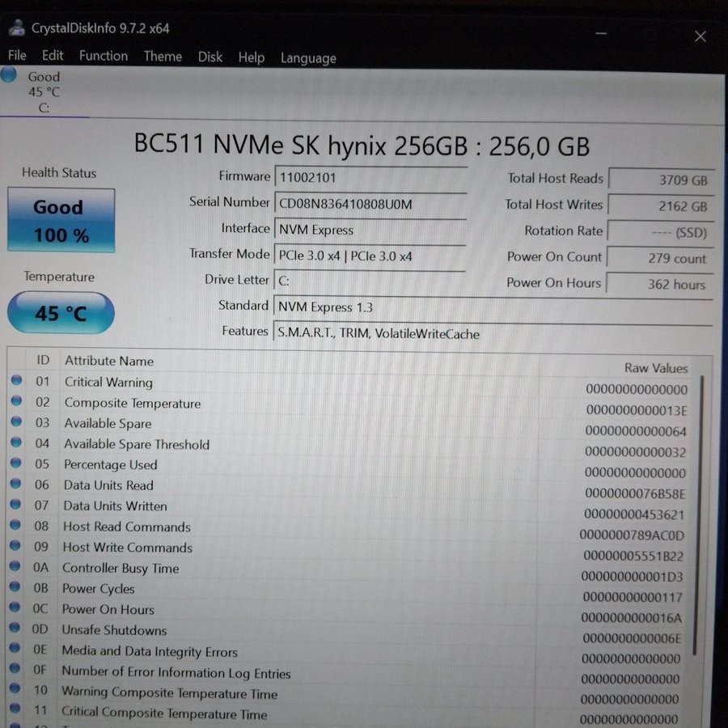The height and width of the screenshot is (728, 728).
Task: Select the Good 45 °C C: drive tab
Action: tap(44, 92)
